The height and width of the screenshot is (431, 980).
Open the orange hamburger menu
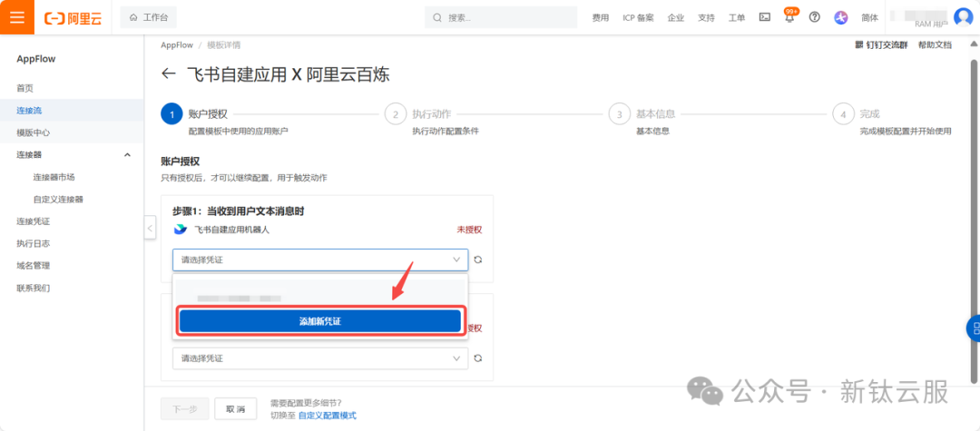coord(17,17)
